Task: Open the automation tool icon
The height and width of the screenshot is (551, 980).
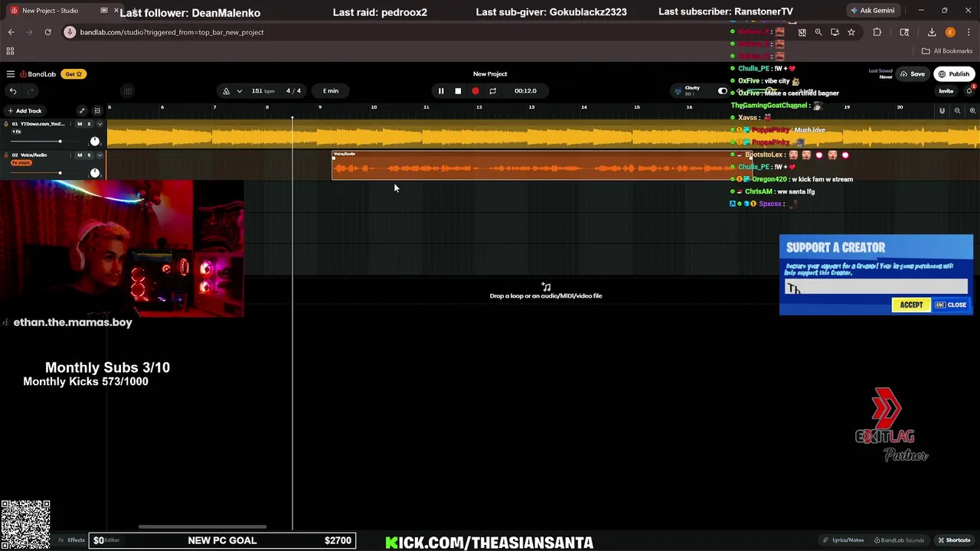Action: coord(82,111)
